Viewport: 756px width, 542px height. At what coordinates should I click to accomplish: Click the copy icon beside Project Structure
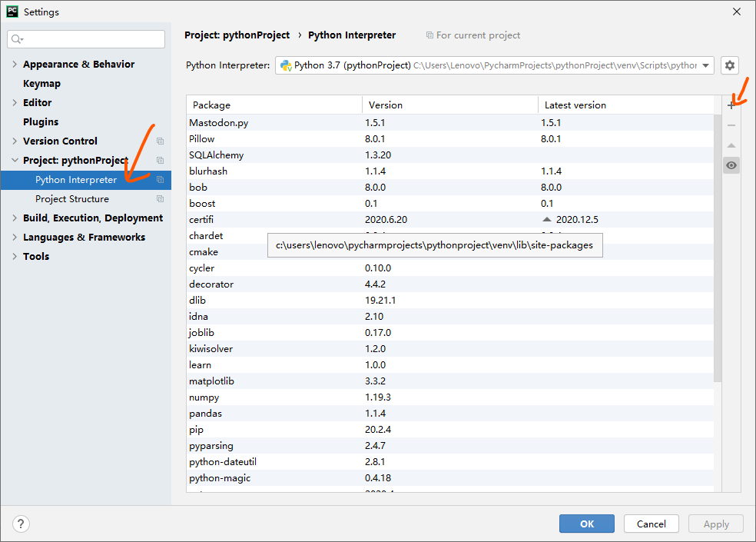[x=160, y=199]
